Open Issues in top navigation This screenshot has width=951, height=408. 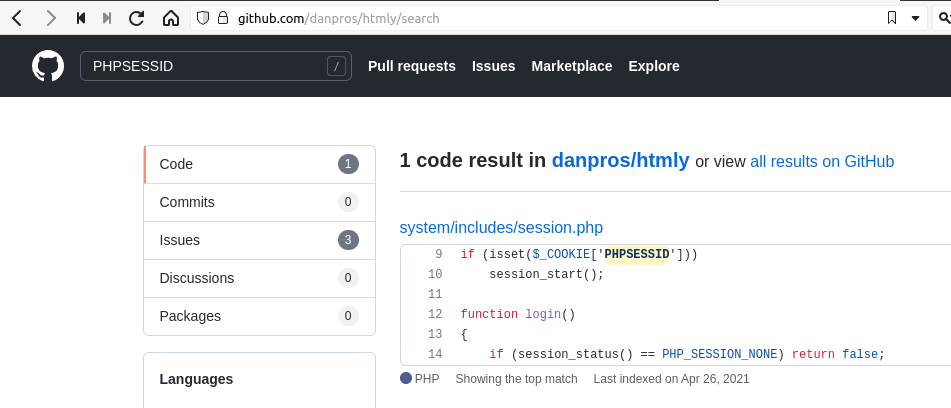click(494, 66)
